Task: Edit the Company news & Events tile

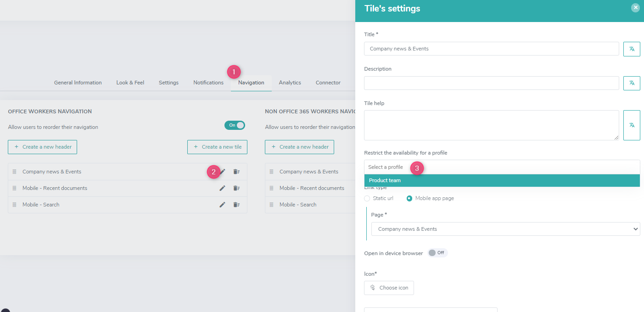Action: (x=223, y=172)
